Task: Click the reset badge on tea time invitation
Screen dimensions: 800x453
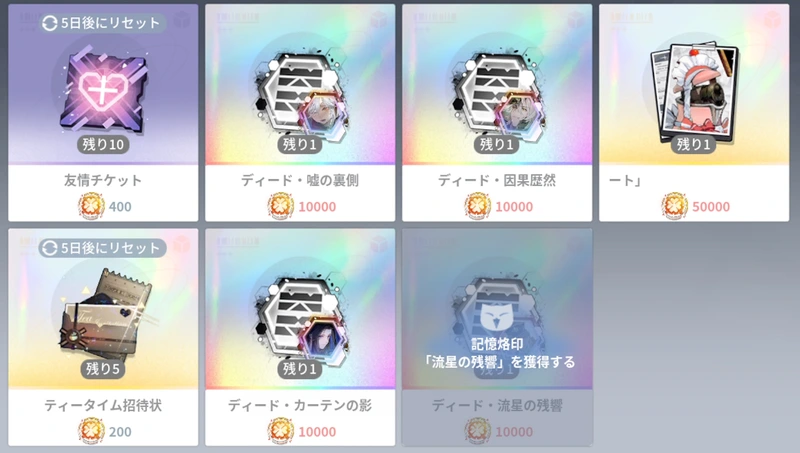Action: tap(103, 248)
